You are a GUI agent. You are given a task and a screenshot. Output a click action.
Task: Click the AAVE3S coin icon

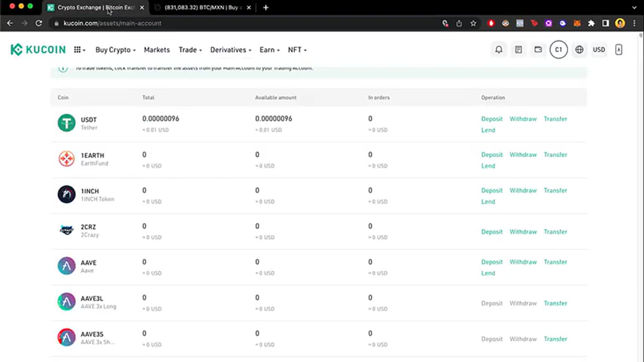[x=66, y=338]
